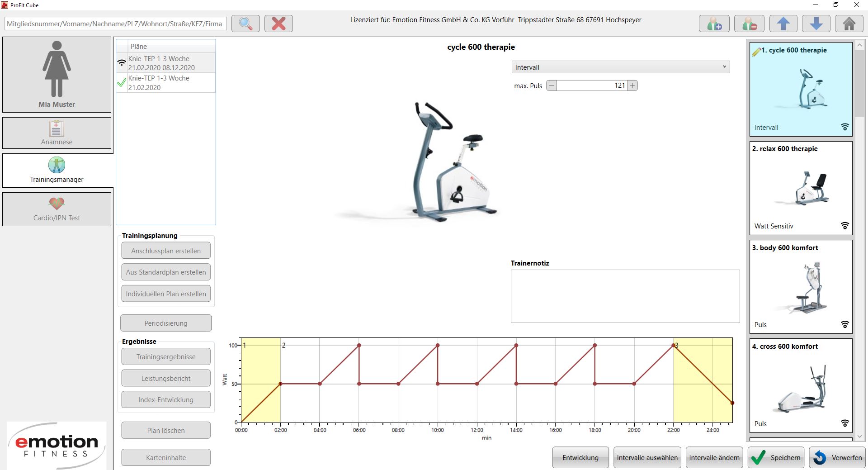This screenshot has height=470, width=868.
Task: Click the Speichern button
Action: 776,457
